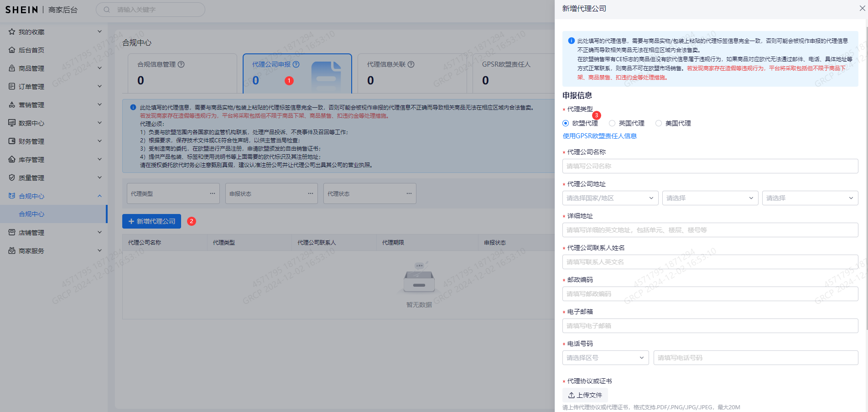The image size is (868, 412).
Task: Expand 我的收藏 menu chevron
Action: click(x=99, y=31)
